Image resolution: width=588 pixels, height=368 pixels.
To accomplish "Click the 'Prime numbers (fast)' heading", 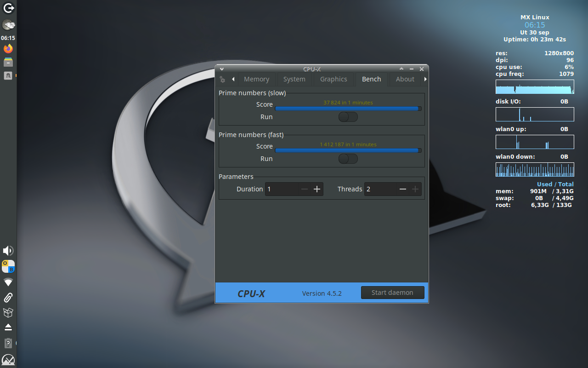I will point(251,135).
